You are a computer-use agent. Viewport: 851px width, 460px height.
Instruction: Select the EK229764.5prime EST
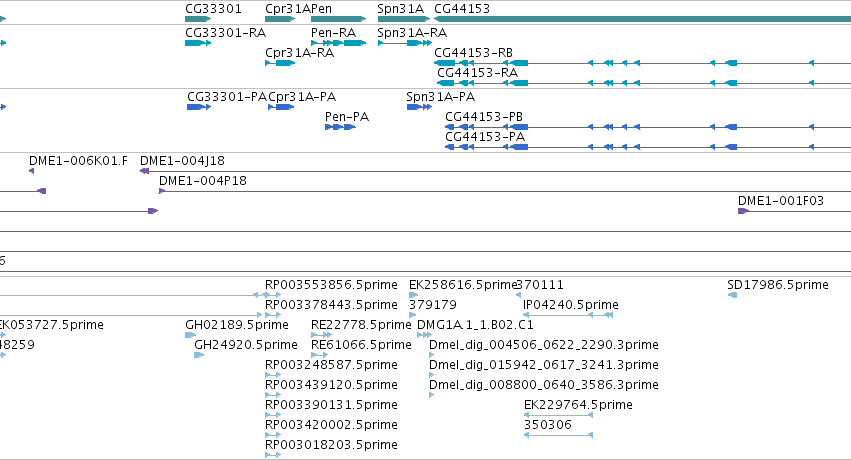click(x=558, y=415)
